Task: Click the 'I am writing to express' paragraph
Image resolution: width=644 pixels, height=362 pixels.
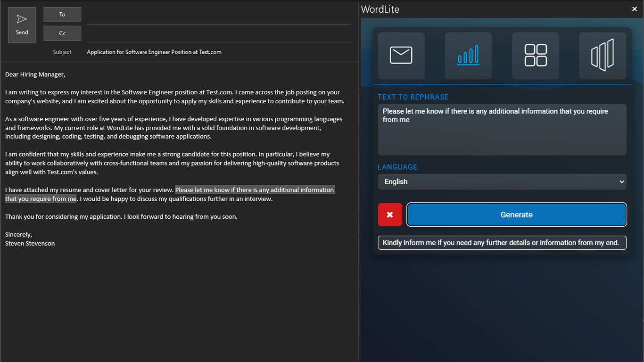Action: pyautogui.click(x=175, y=97)
